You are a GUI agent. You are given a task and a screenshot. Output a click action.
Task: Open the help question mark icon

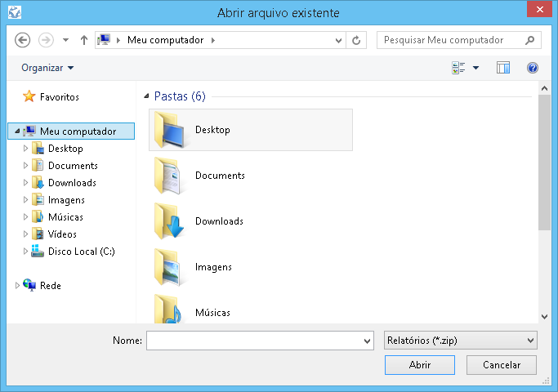pyautogui.click(x=533, y=68)
